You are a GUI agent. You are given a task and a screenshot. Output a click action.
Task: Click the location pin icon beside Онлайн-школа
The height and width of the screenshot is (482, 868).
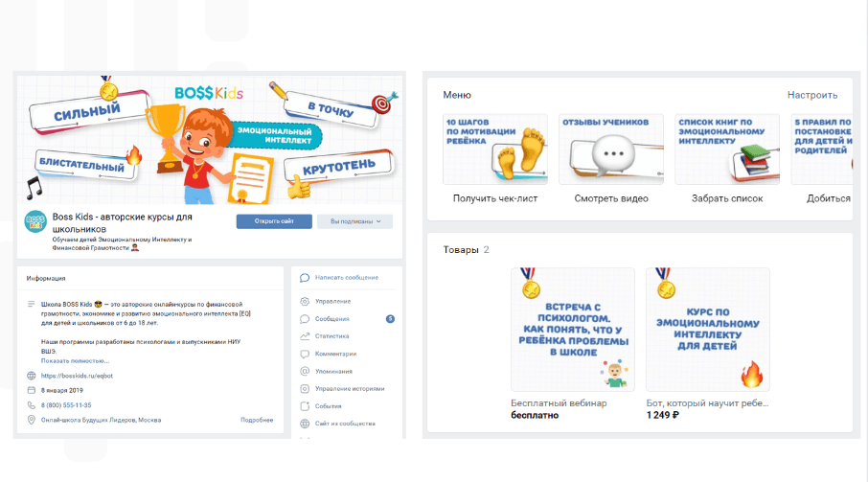(32, 420)
